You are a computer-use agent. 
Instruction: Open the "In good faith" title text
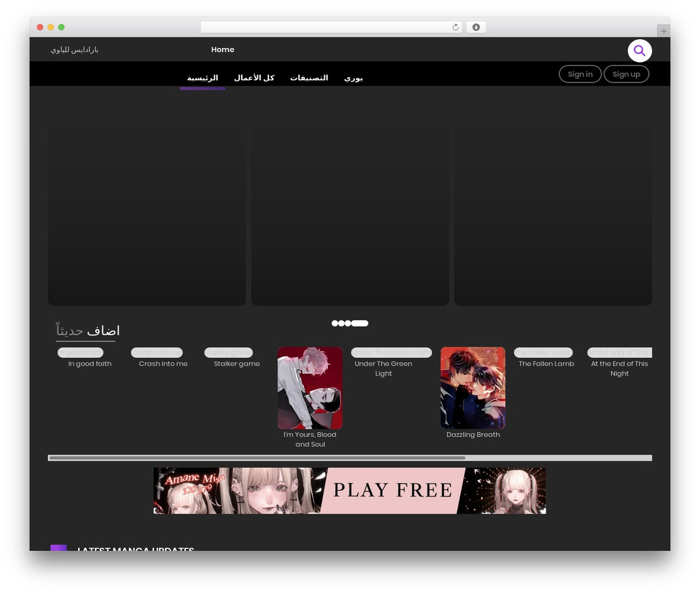[90, 364]
